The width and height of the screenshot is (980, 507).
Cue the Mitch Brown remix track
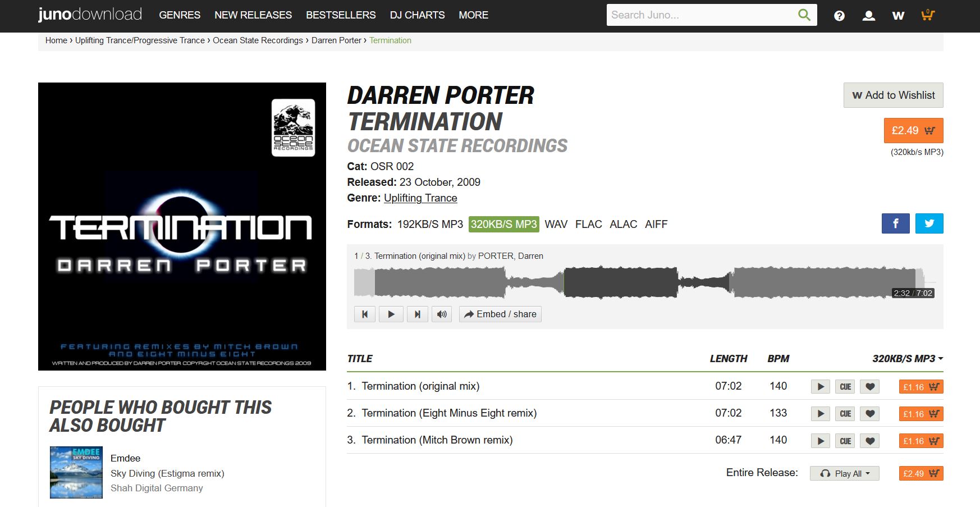[845, 441]
